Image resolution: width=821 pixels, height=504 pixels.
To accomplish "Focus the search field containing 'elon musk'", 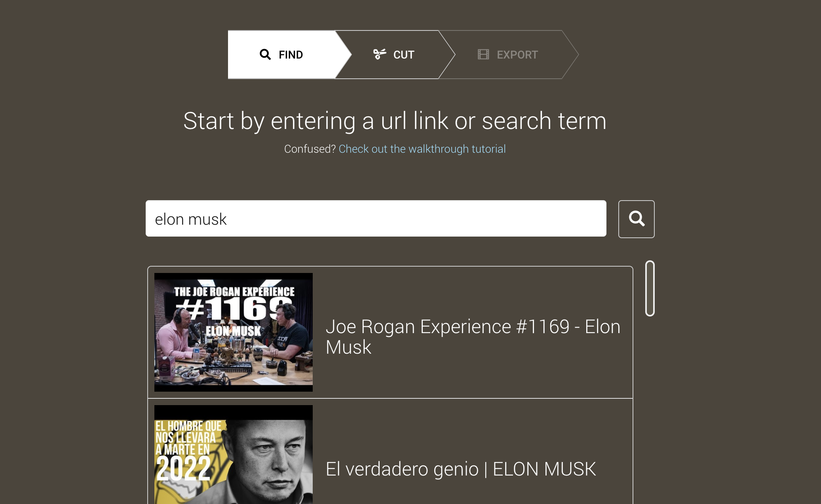I will tap(376, 218).
